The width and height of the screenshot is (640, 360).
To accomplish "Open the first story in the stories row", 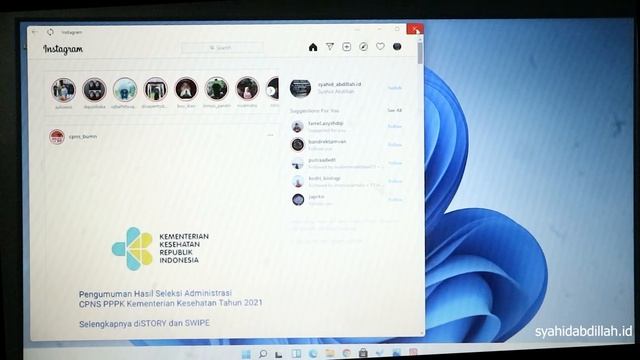I will point(64,90).
